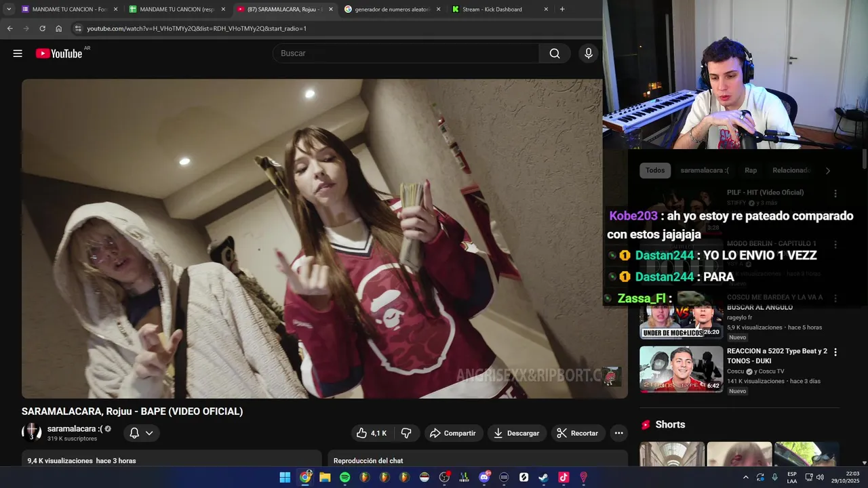Reload the current page

(x=42, y=28)
